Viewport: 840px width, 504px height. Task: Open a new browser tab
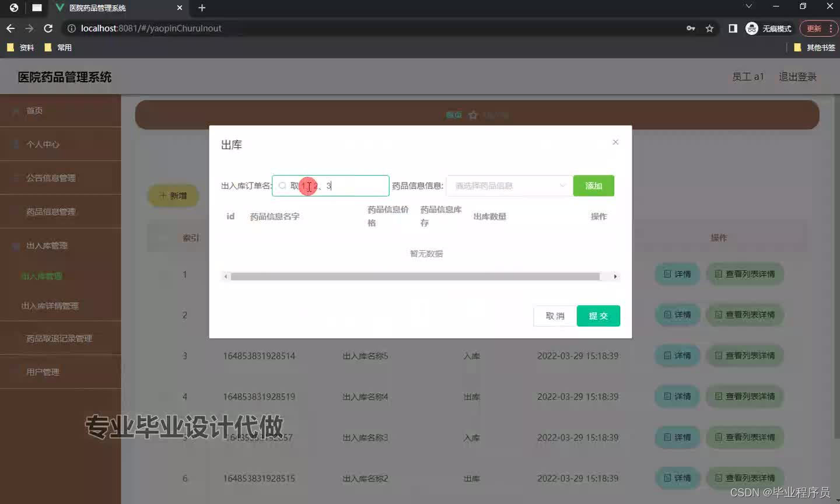click(202, 8)
